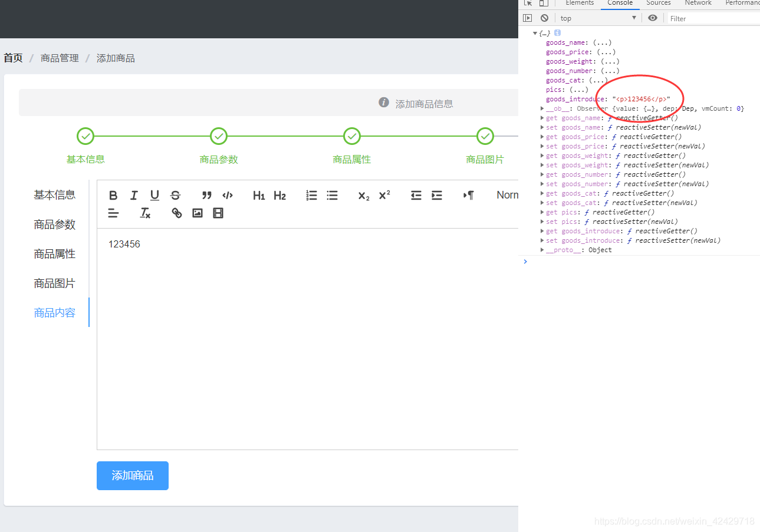Collapse the logged {…} object
The image size is (760, 532).
point(535,33)
